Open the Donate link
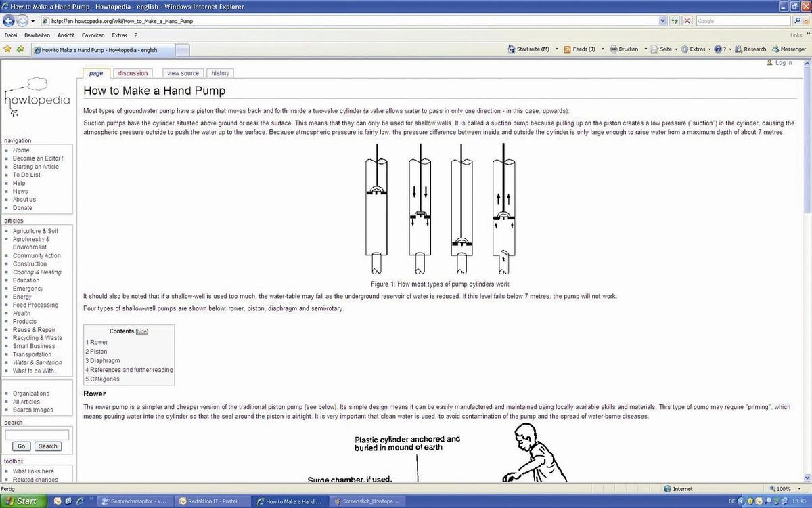The height and width of the screenshot is (508, 812). click(x=22, y=208)
